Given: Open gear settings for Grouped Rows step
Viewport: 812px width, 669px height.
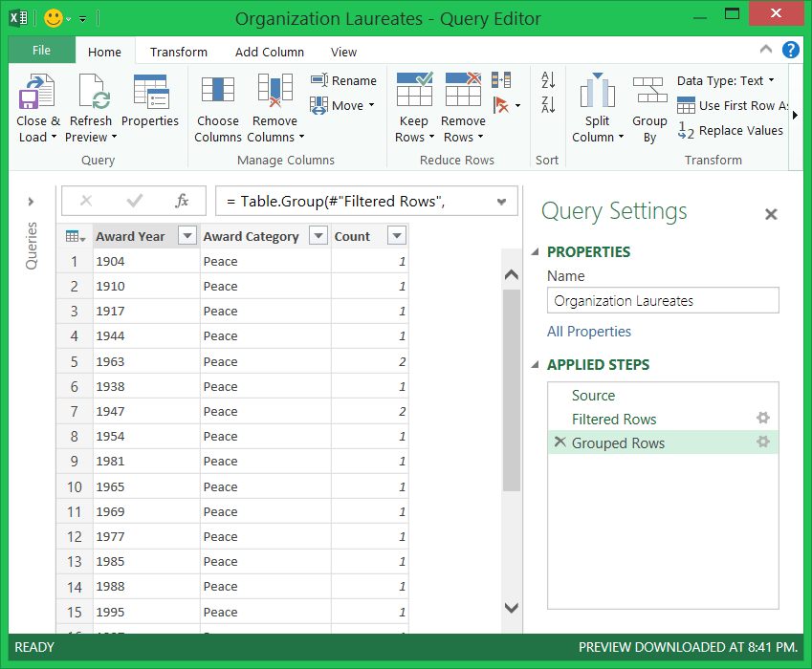Looking at the screenshot, I should coord(762,442).
